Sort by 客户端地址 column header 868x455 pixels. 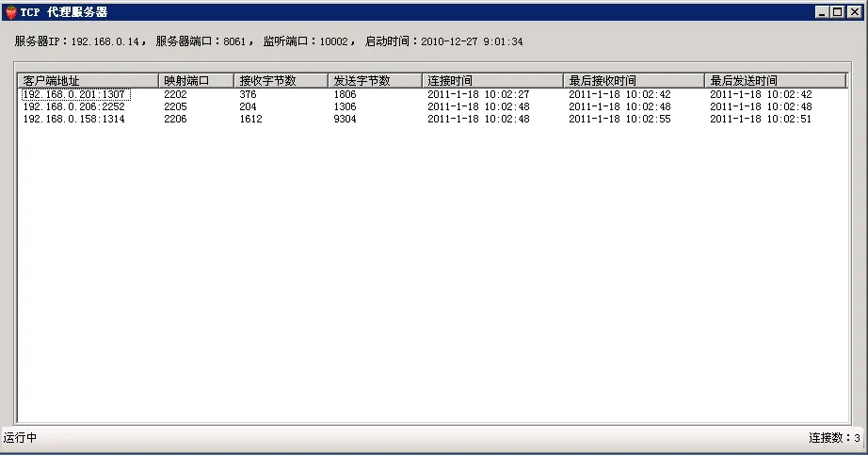pyautogui.click(x=88, y=80)
